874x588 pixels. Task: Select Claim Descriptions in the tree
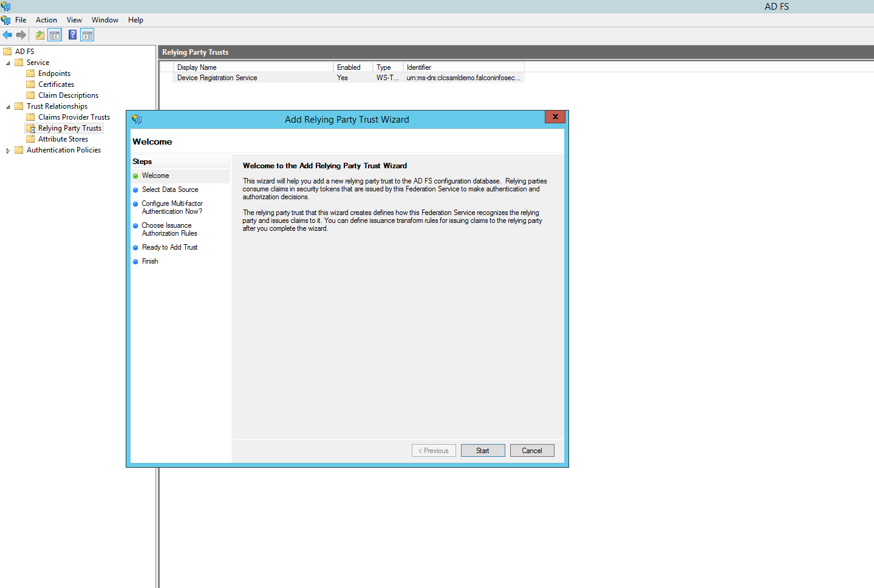(68, 95)
